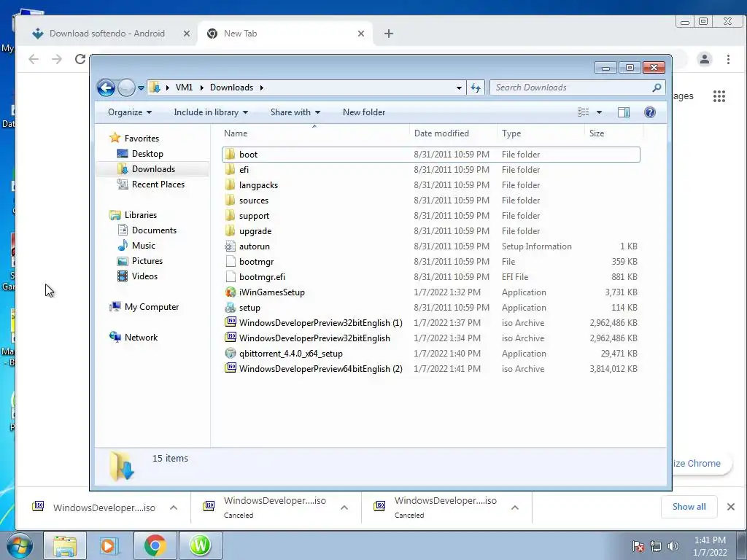The width and height of the screenshot is (747, 560).
Task: Expand options for third canceled download
Action: tap(514, 507)
